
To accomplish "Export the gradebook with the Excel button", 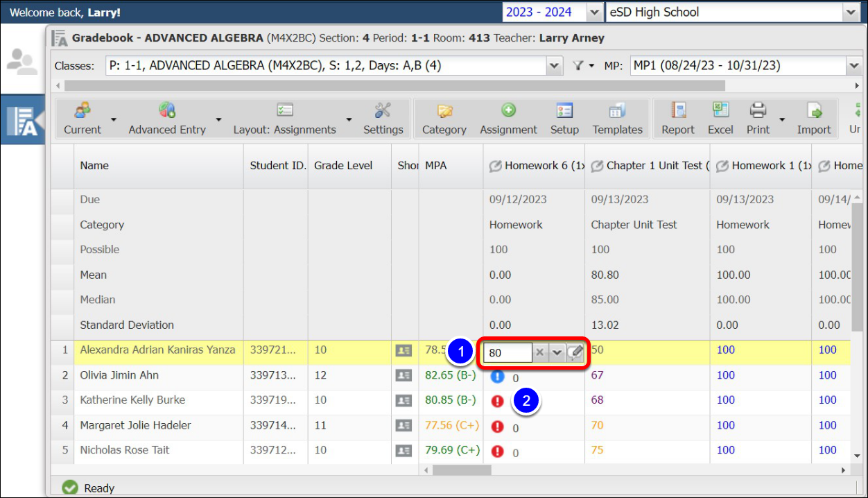I will pyautogui.click(x=720, y=119).
